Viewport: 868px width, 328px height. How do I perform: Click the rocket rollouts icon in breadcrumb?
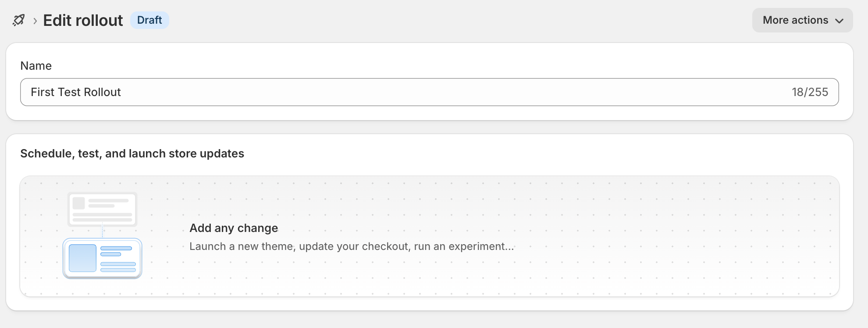pos(18,20)
